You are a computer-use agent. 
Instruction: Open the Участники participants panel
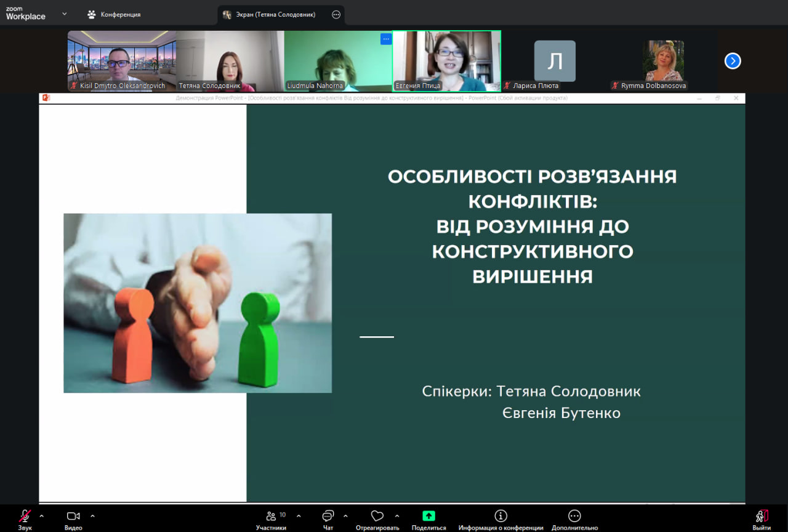coord(271,517)
